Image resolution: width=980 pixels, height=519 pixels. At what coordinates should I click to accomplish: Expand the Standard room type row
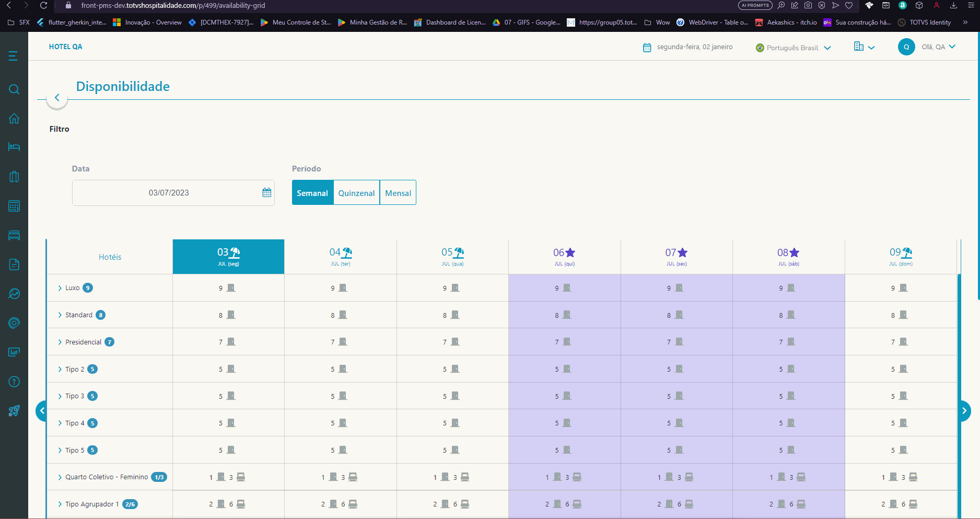[60, 315]
